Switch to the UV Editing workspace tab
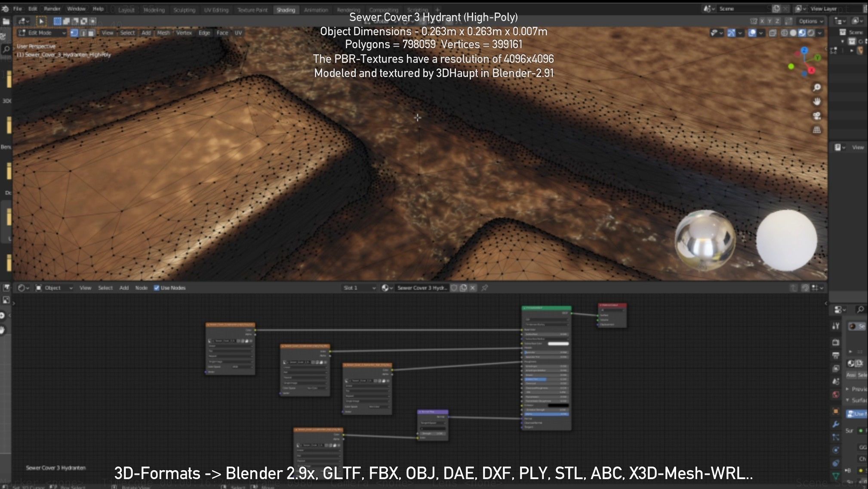868x489 pixels. coord(216,10)
